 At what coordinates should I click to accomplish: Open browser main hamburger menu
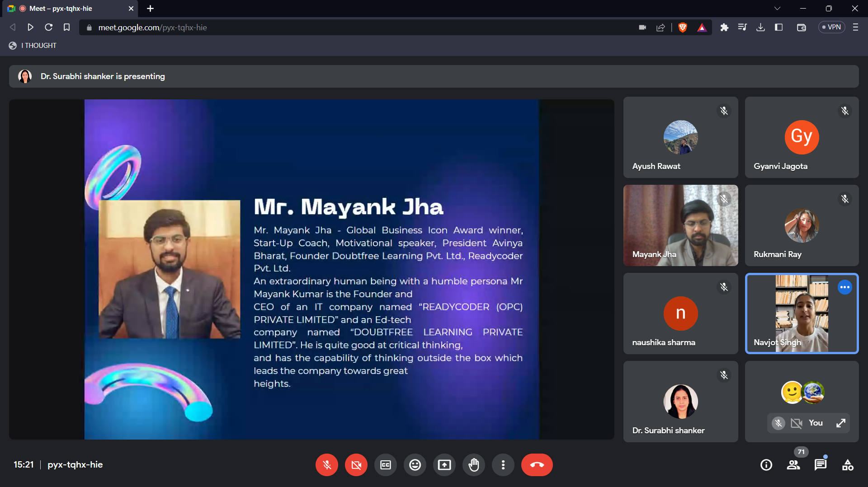pyautogui.click(x=855, y=28)
